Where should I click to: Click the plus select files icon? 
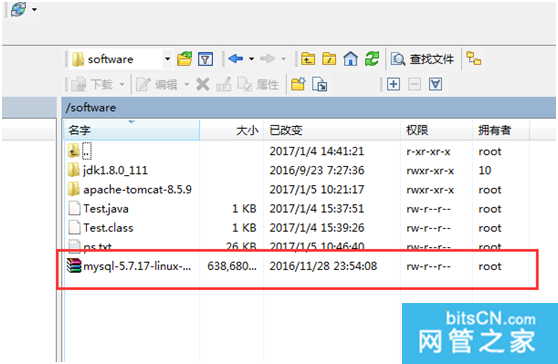pos(393,84)
